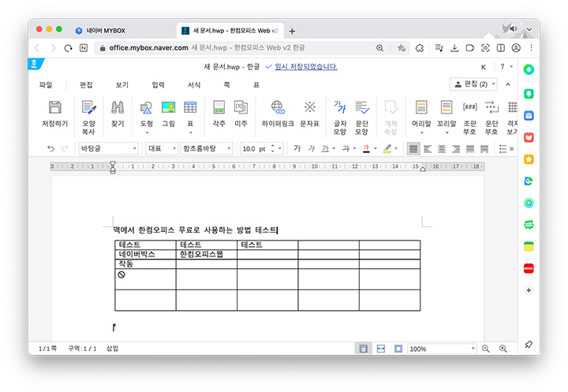
Task: Open the 함초롬바탕 font dropdown
Action: (x=207, y=148)
